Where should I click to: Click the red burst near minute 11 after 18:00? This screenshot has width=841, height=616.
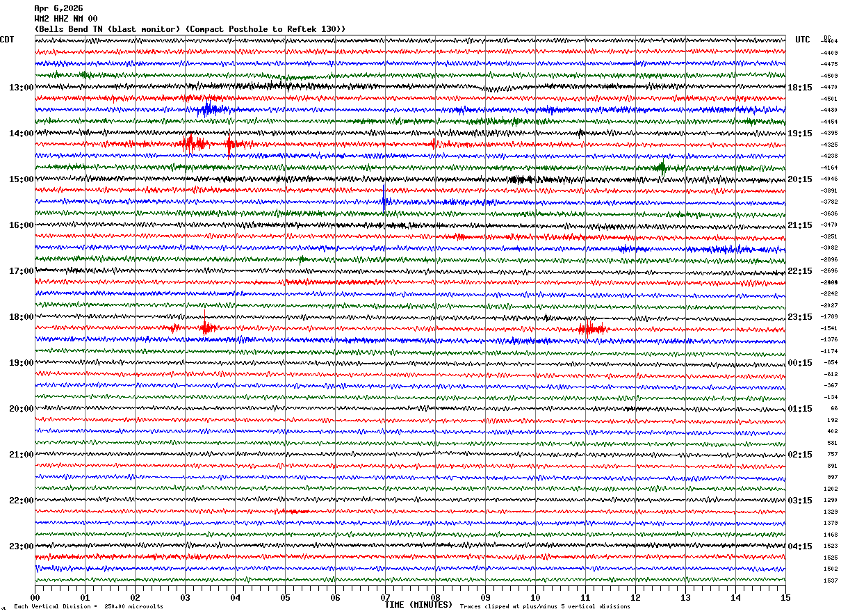coord(591,328)
